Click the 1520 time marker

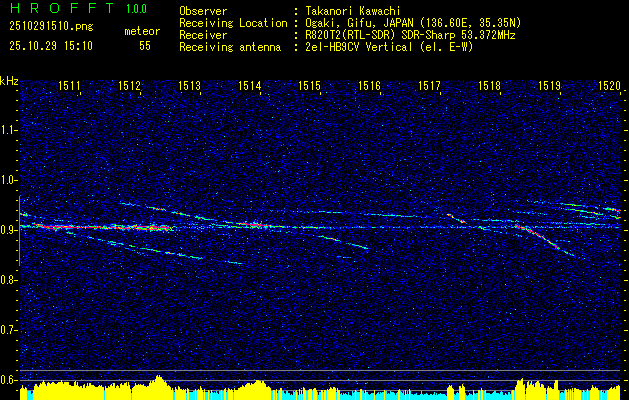[609, 87]
